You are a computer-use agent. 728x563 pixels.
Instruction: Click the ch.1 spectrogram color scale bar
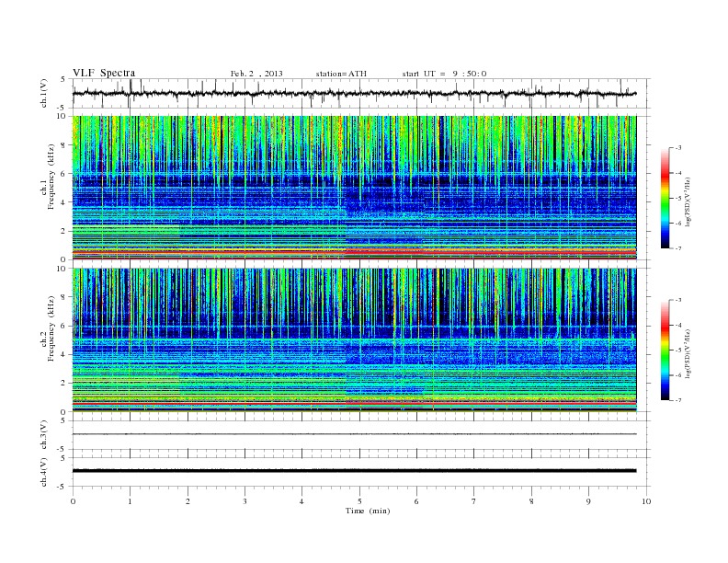tap(665, 199)
